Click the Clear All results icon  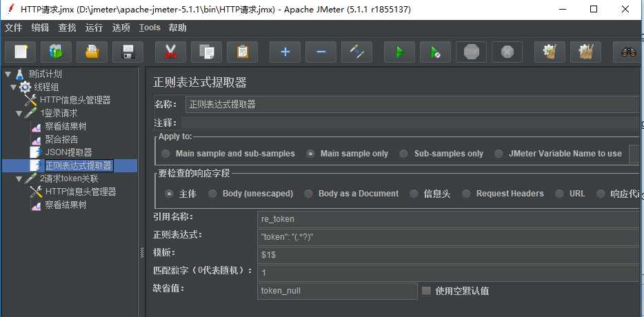click(x=585, y=52)
